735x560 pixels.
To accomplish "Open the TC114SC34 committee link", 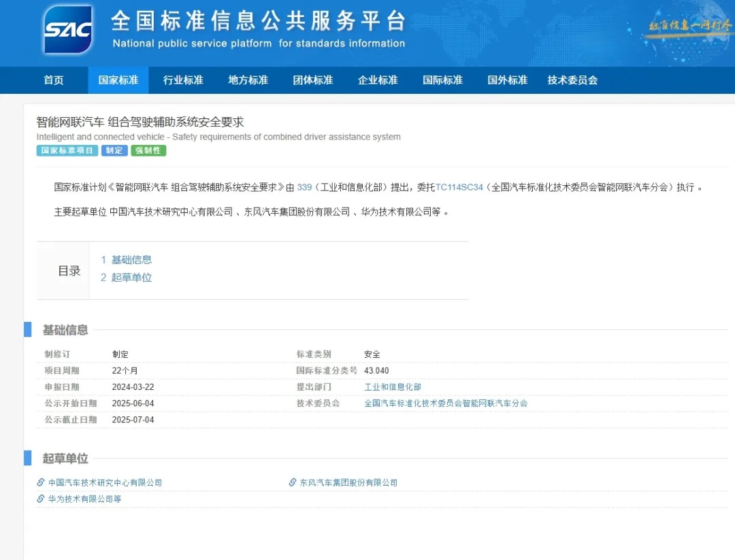I will [x=459, y=187].
